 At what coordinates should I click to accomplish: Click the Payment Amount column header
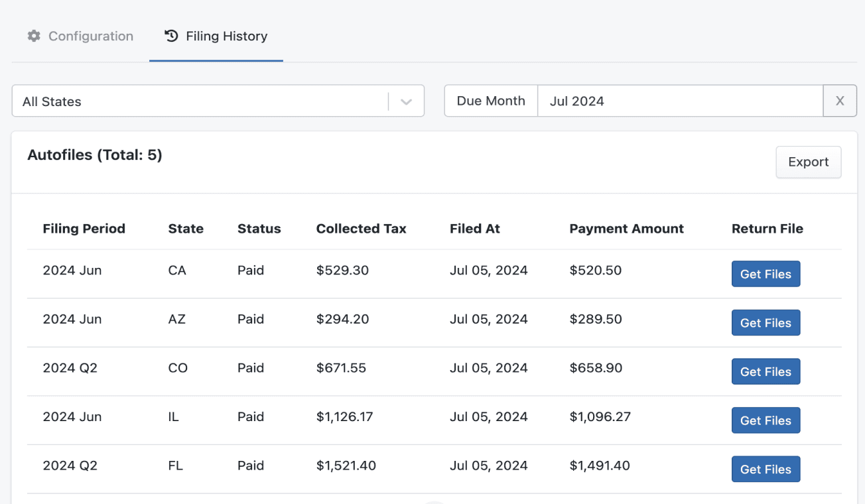pos(626,229)
